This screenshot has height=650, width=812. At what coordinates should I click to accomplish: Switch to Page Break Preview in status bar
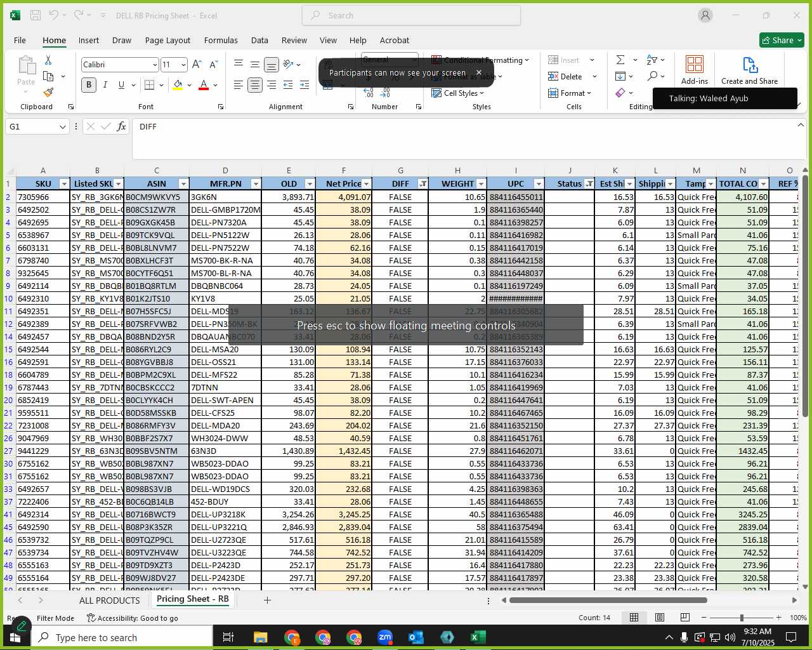click(685, 618)
